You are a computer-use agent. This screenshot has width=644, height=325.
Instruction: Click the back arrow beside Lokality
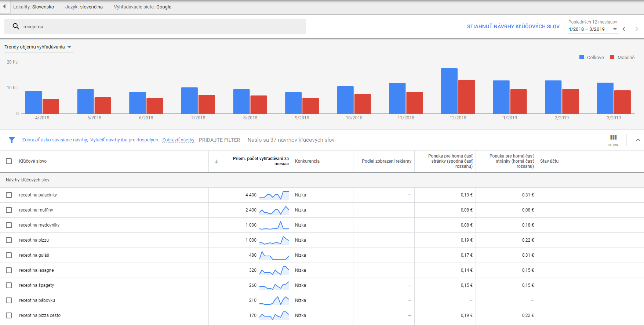click(x=4, y=7)
